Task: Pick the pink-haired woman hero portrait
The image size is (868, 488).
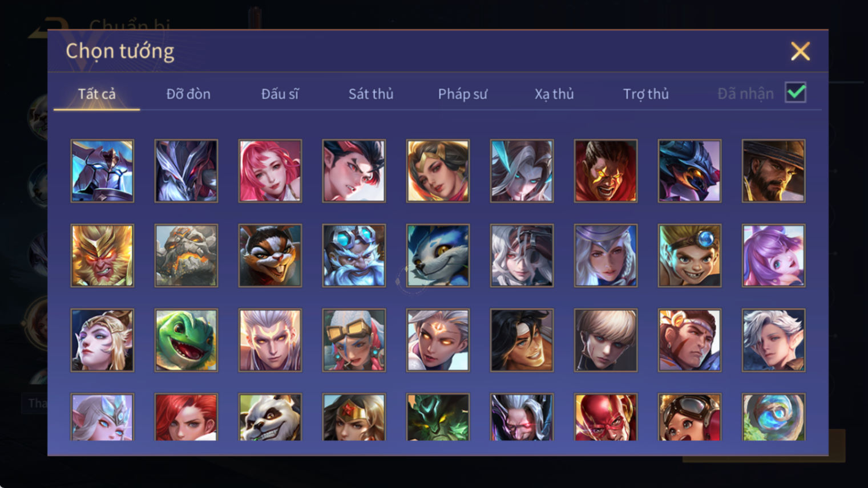Action: pos(270,171)
